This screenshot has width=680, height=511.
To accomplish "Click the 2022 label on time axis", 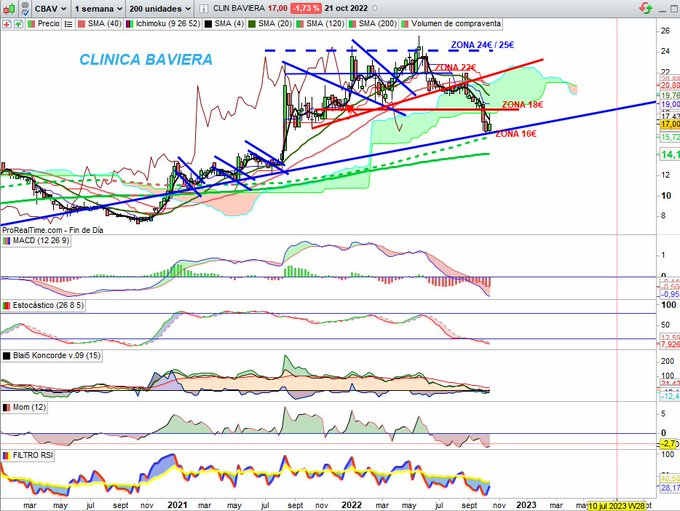I will [x=351, y=505].
